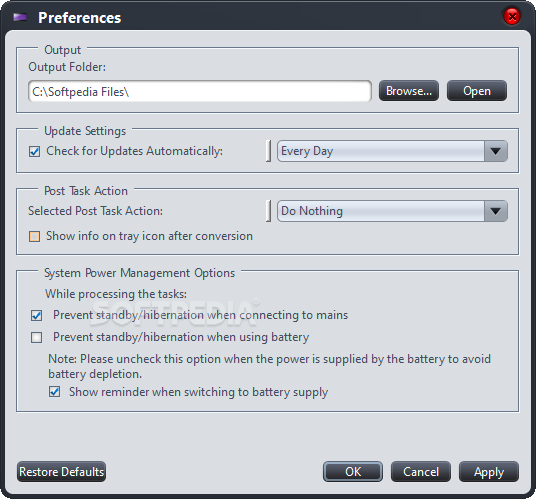This screenshot has height=499, width=536.
Task: Click the Apply button
Action: point(489,472)
